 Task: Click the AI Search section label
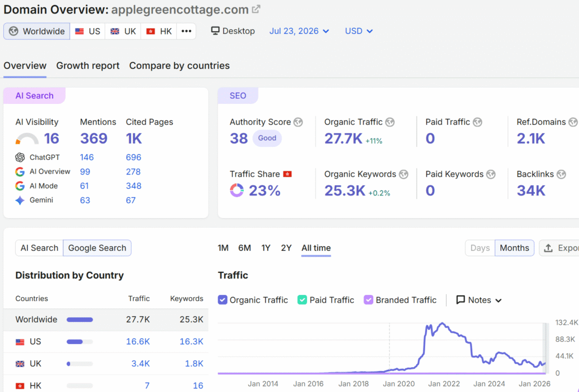click(34, 95)
